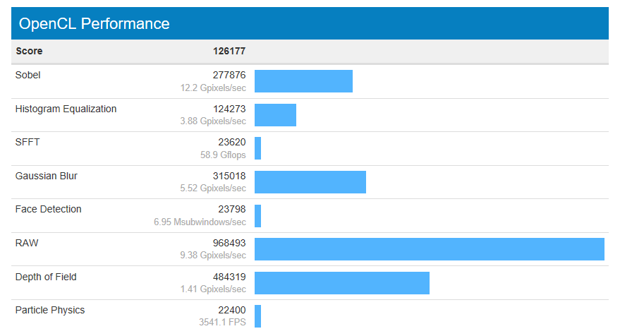Select the 12.2 Gpixels/sec rate
The image size is (644, 336).
(x=213, y=88)
